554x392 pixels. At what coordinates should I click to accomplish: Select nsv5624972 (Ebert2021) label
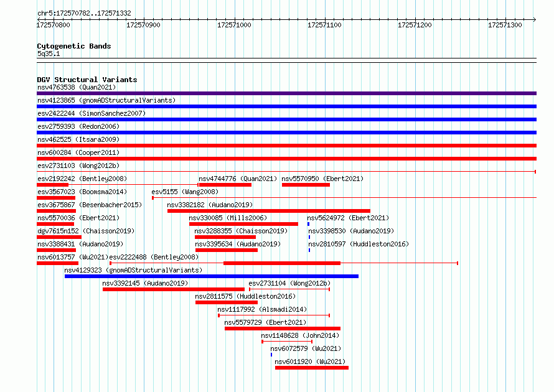(348, 218)
